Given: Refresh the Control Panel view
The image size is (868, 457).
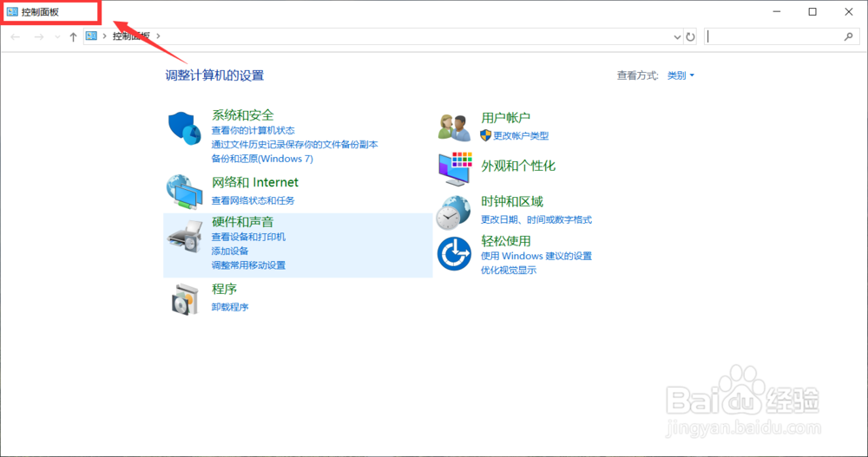Looking at the screenshot, I should tap(690, 36).
